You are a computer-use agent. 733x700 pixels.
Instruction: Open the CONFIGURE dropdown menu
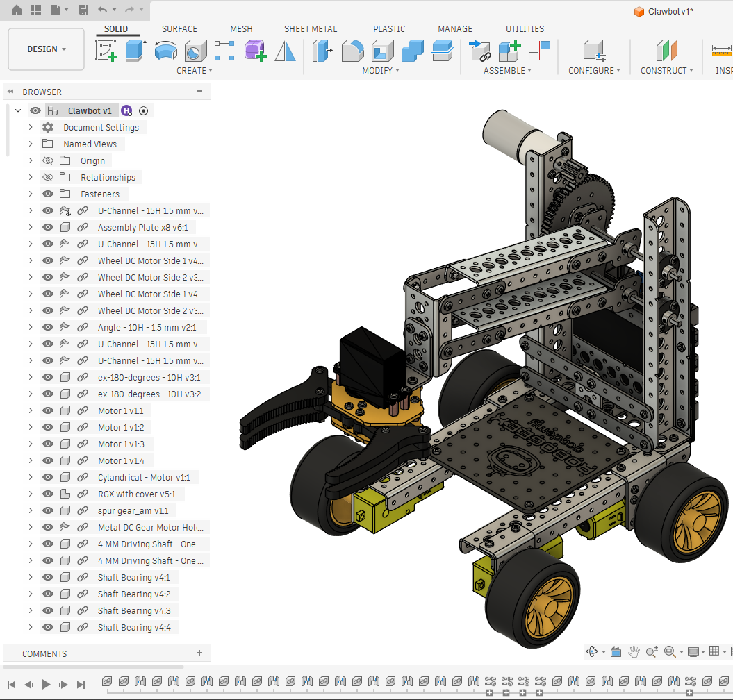coord(594,71)
